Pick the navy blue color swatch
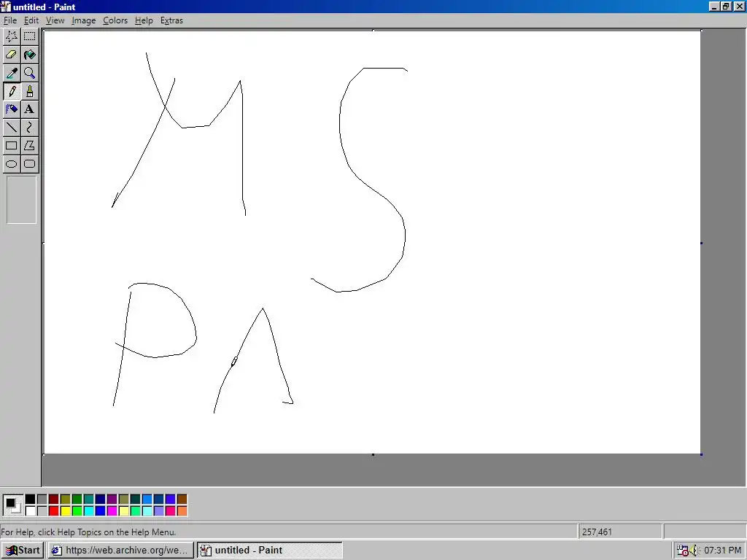This screenshot has height=560, width=747. coord(100,499)
